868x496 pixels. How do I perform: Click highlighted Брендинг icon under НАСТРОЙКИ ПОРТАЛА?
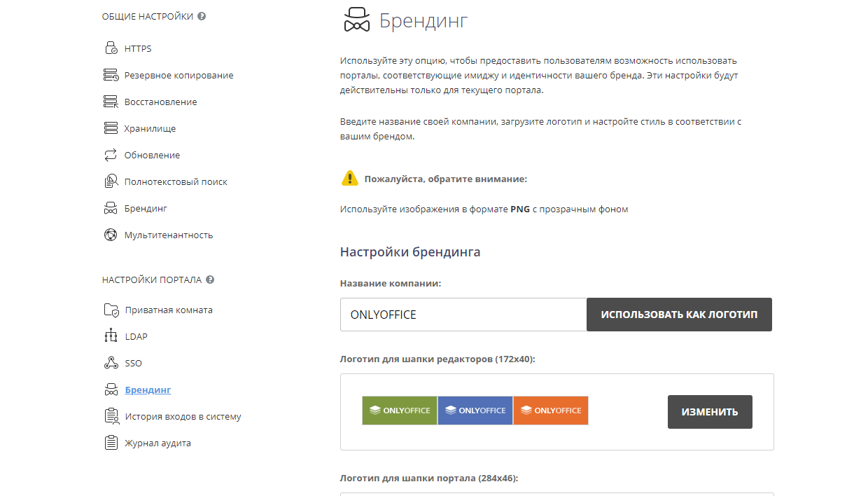pos(111,390)
